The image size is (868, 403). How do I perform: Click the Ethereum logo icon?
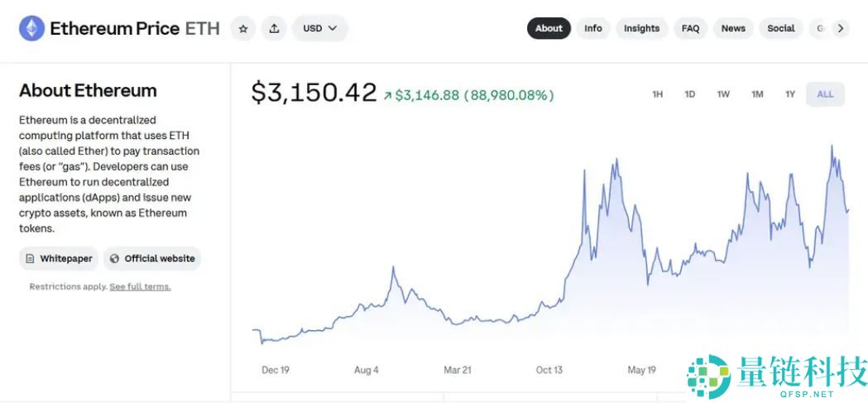click(x=32, y=28)
